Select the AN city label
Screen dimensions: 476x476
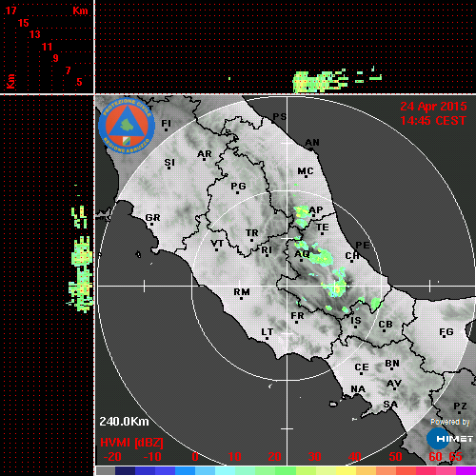(x=312, y=143)
